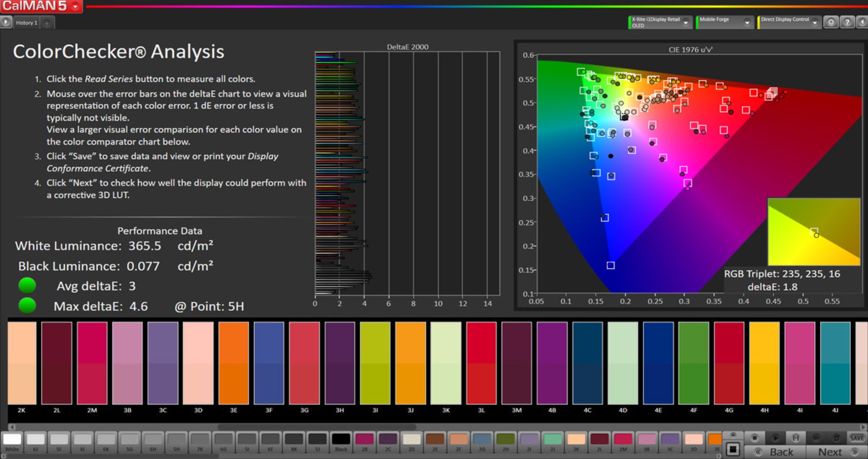The height and width of the screenshot is (459, 868).
Task: Open the CalMAN 5 main menu dropdown
Action: tap(75, 6)
